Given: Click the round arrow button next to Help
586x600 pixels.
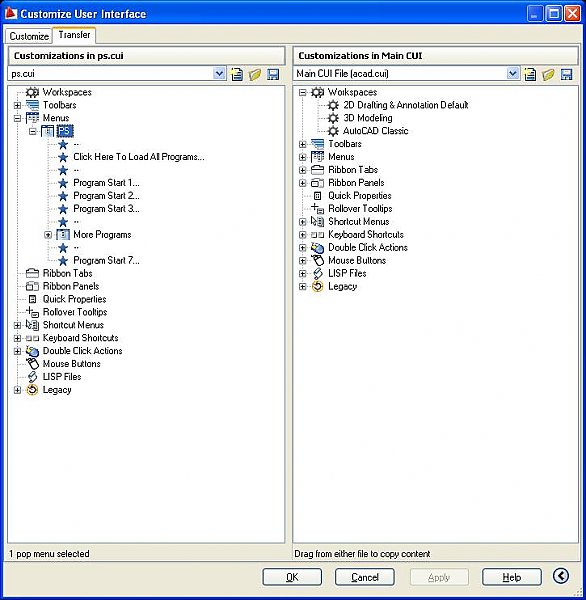Looking at the screenshot, I should [561, 576].
